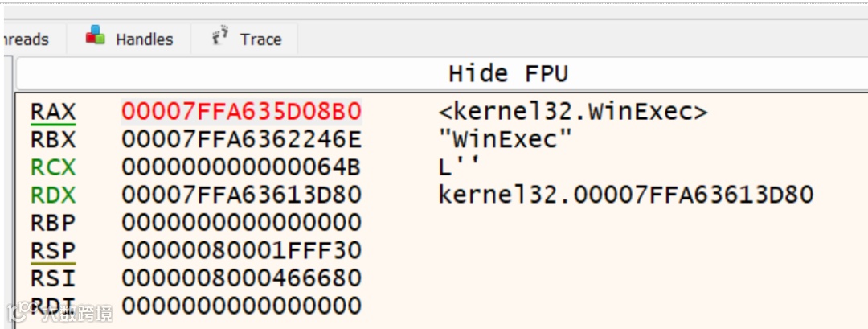The image size is (868, 329).
Task: Open the Handles tab
Action: tap(129, 39)
